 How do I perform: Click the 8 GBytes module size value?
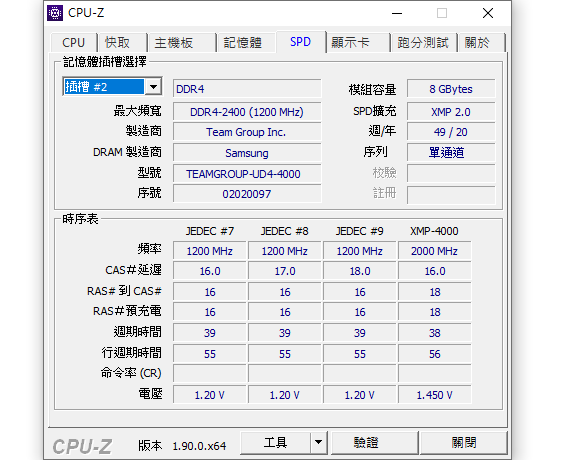pyautogui.click(x=451, y=89)
